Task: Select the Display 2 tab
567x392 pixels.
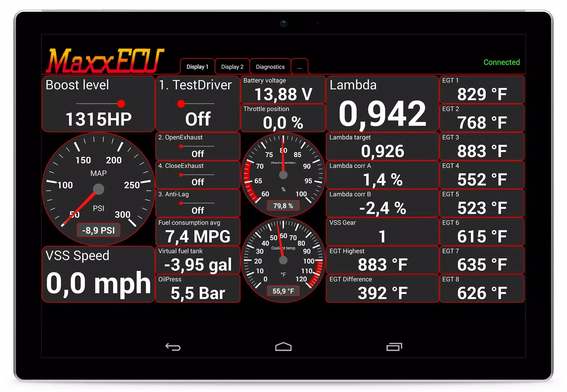Action: click(x=232, y=66)
